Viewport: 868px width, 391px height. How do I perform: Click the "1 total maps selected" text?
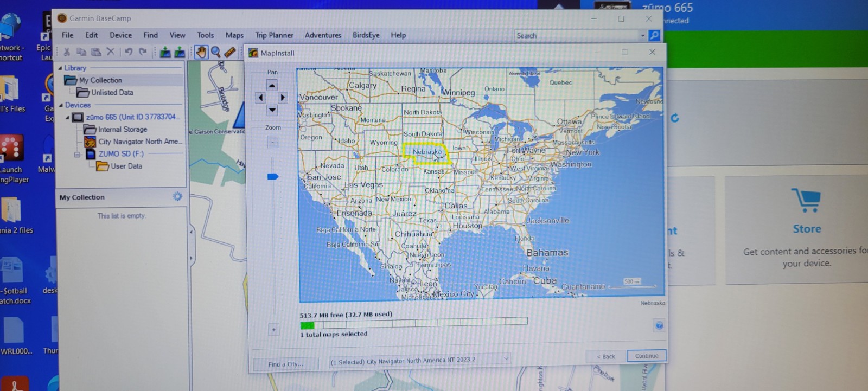coord(334,335)
